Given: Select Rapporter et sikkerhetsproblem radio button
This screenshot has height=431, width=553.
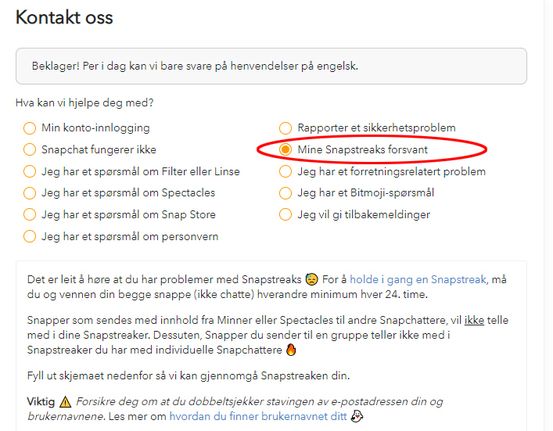Looking at the screenshot, I should 285,128.
